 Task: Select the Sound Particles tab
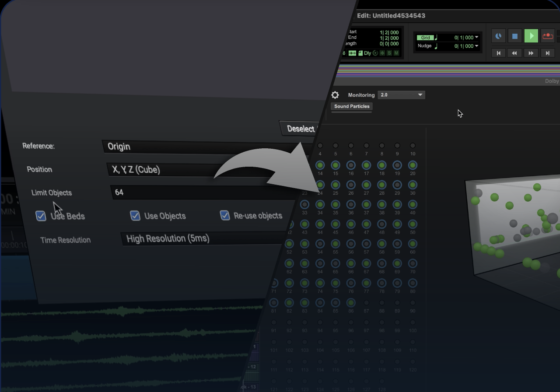352,106
